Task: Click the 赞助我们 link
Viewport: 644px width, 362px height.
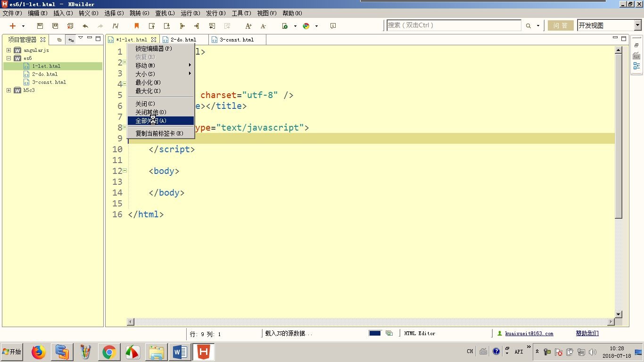Action: click(x=586, y=333)
